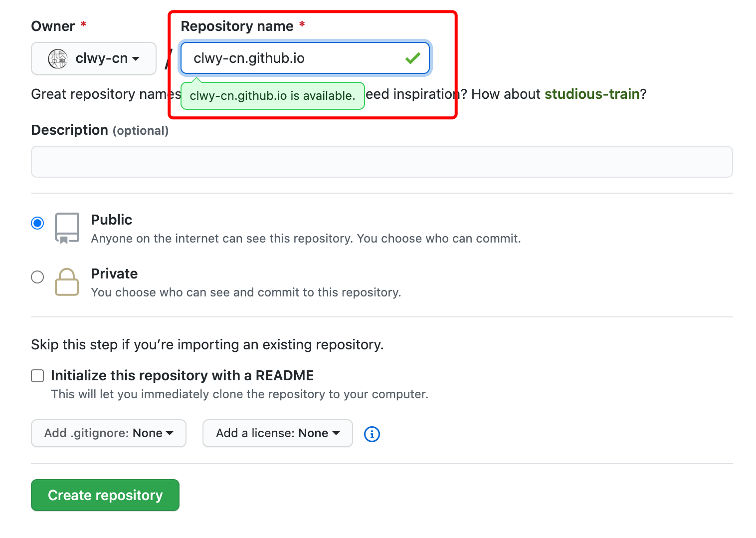
Task: Click the Public option label
Action: click(111, 220)
